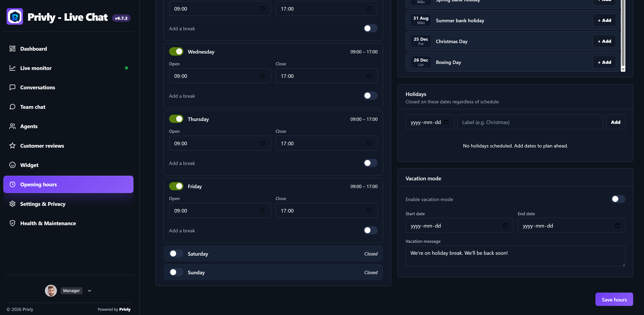The image size is (644, 315).
Task: Click the Dashboard grid icon
Action: 12,48
